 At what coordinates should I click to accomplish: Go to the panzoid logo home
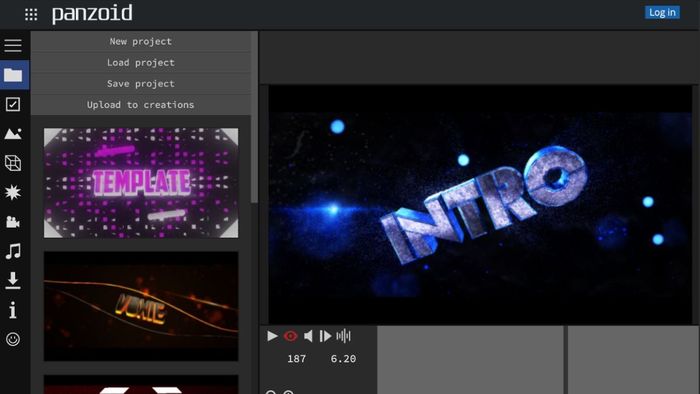pos(92,14)
